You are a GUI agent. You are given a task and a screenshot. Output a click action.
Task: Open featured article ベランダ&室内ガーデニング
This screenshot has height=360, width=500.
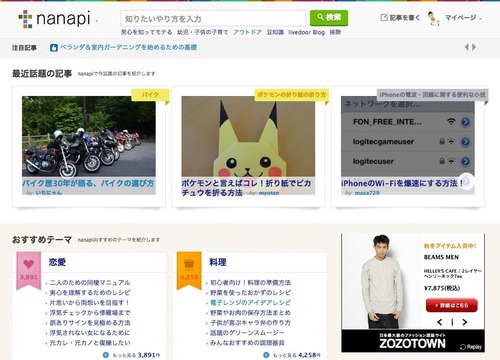tap(128, 47)
